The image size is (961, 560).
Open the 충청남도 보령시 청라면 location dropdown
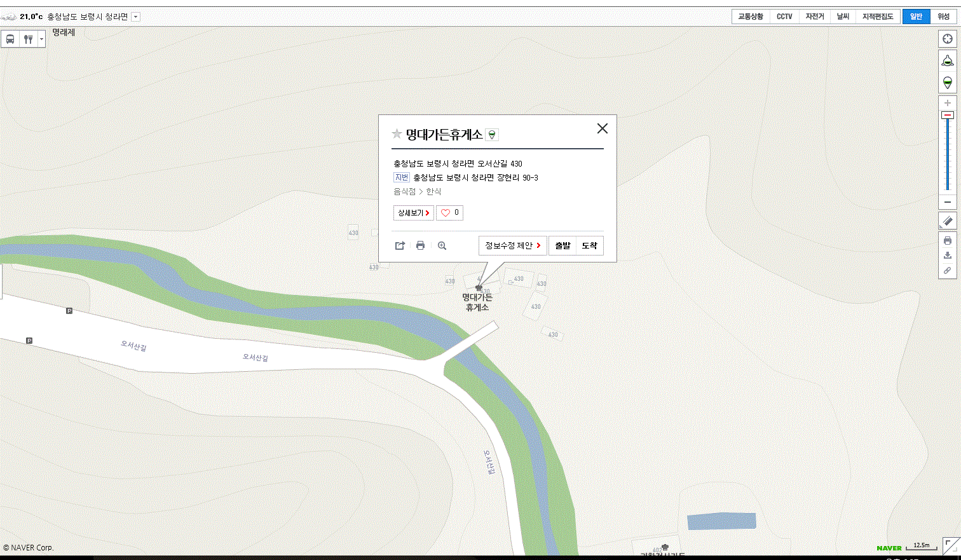135,17
